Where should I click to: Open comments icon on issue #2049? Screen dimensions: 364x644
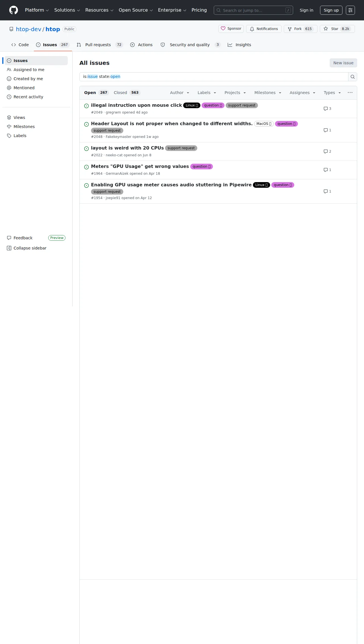point(327,109)
